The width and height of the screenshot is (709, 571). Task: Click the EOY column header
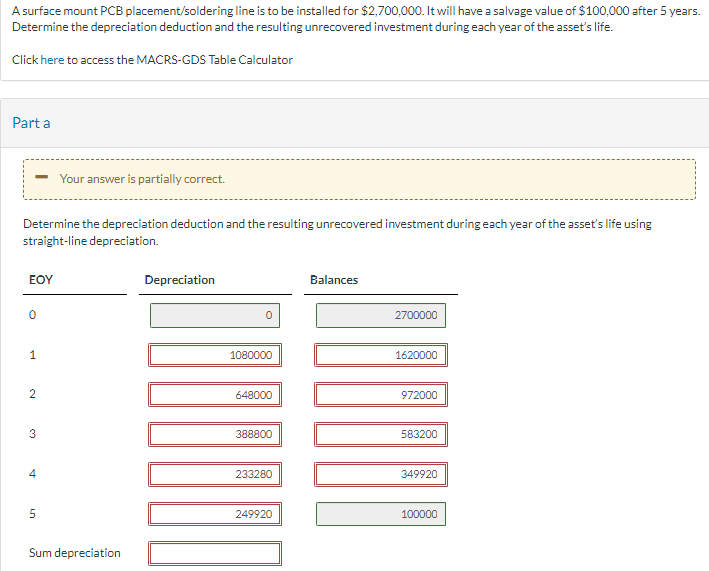coord(41,280)
